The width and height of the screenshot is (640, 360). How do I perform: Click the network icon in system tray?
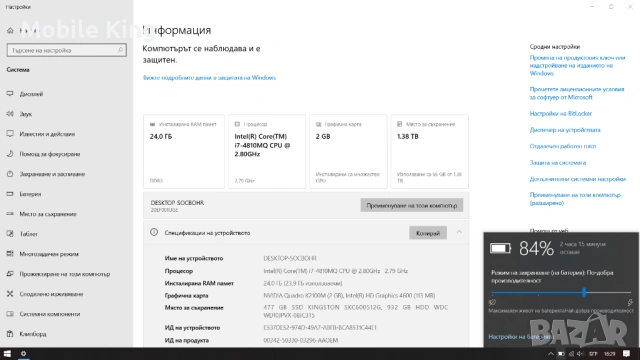571,354
